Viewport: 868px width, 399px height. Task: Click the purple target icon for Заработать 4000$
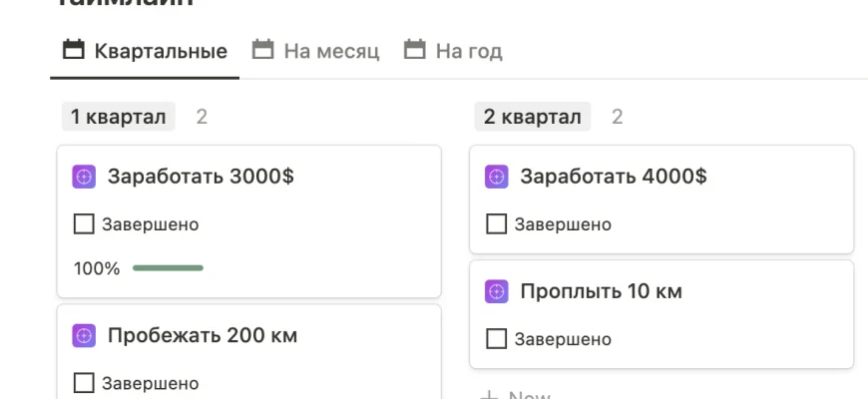[496, 177]
